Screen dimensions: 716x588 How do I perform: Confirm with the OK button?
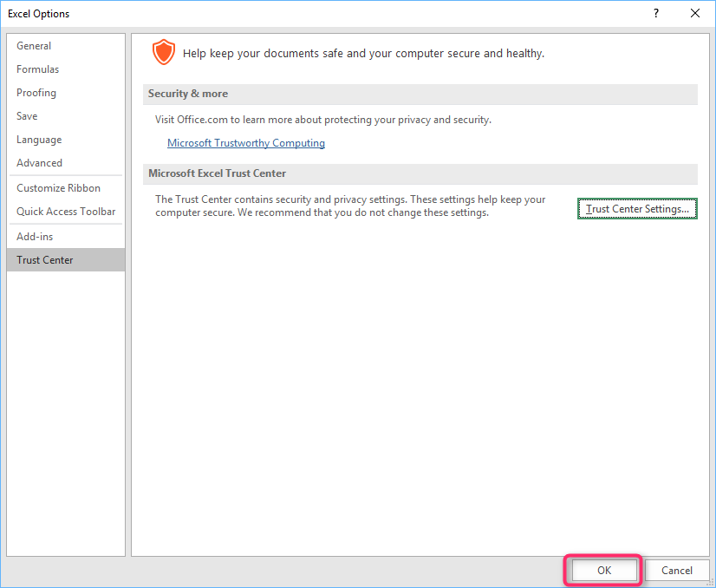pos(604,570)
